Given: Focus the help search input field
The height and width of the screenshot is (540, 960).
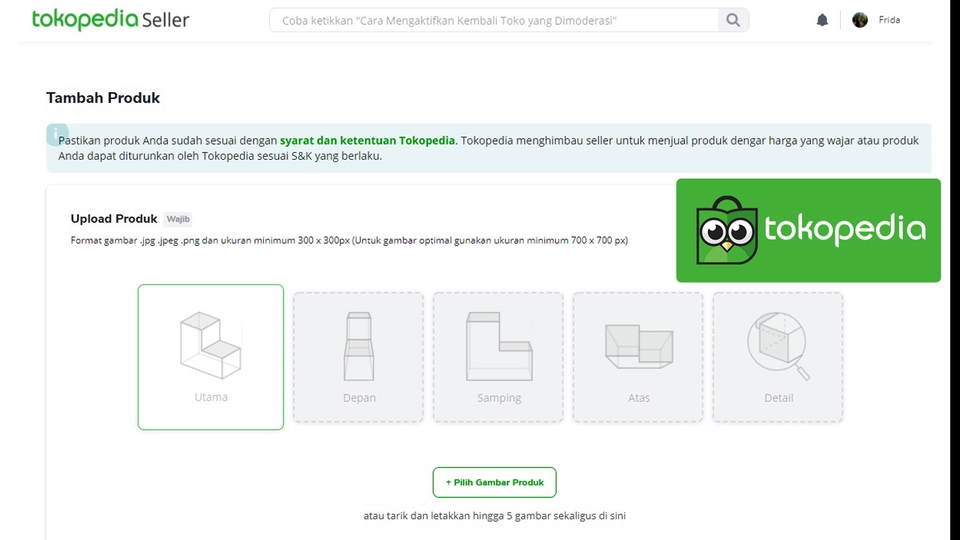Looking at the screenshot, I should pos(494,20).
